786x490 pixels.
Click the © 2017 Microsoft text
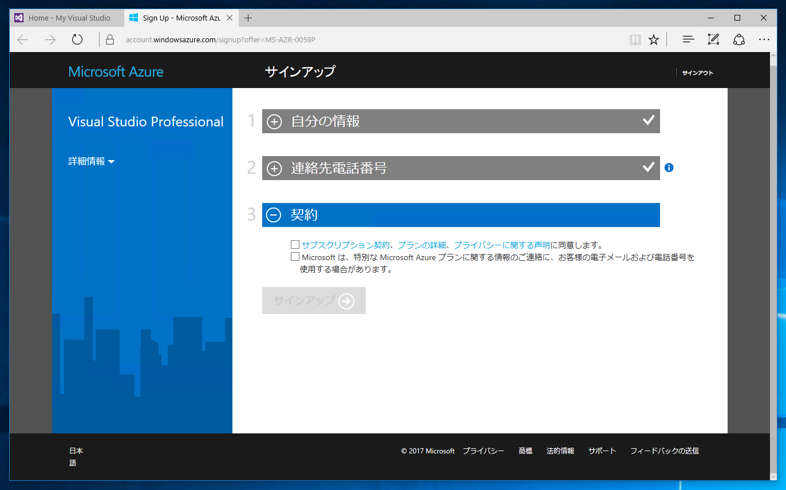pos(428,451)
